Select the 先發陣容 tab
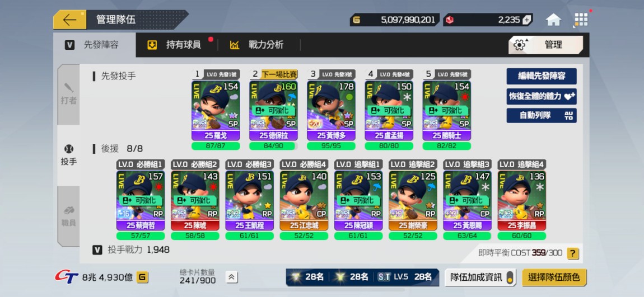The width and height of the screenshot is (644, 297). (94, 45)
